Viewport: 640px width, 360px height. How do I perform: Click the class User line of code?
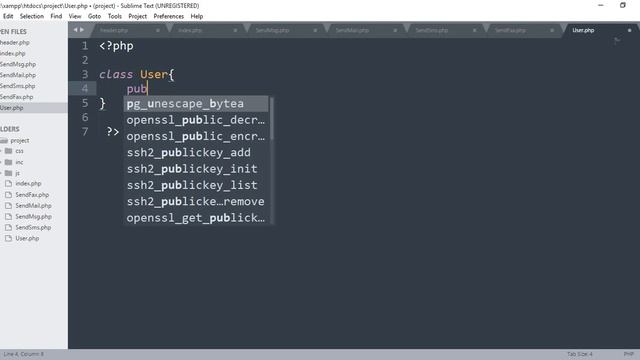click(x=136, y=74)
